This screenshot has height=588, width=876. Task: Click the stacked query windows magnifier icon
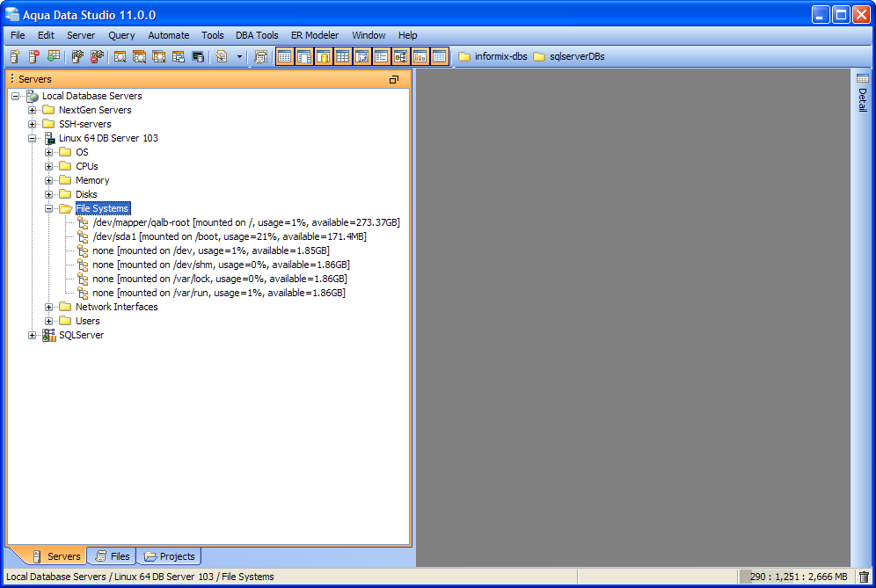point(139,56)
